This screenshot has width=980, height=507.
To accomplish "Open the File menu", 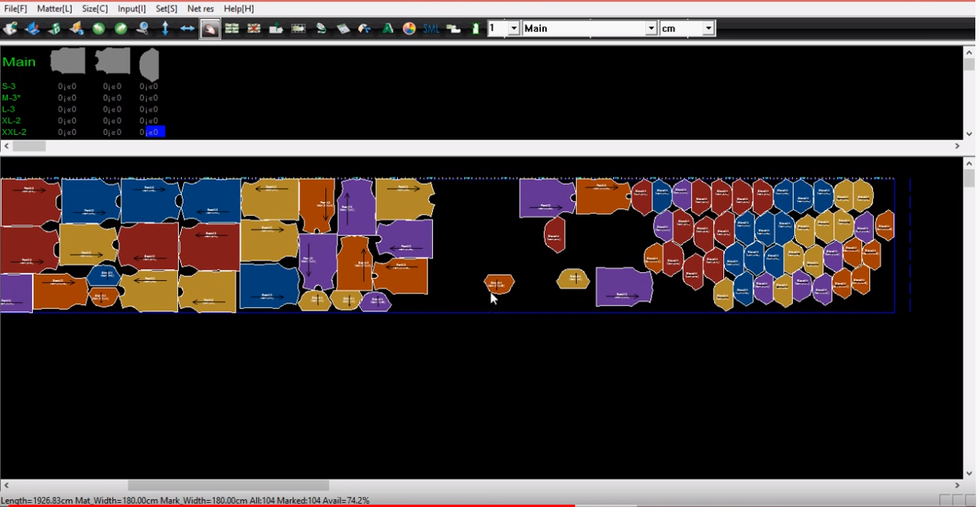I will pyautogui.click(x=16, y=9).
